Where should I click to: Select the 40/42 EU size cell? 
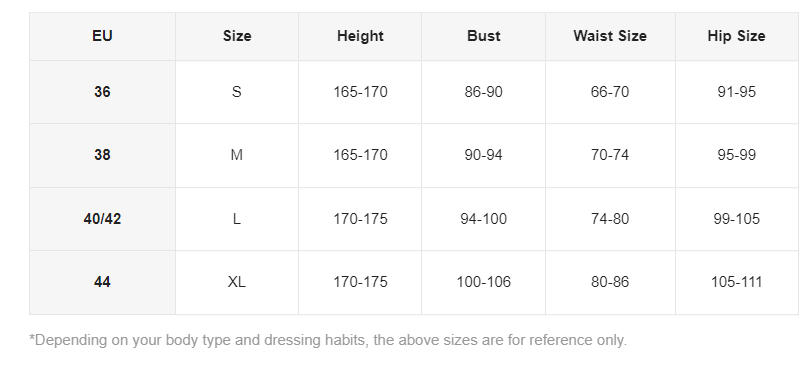point(102,219)
